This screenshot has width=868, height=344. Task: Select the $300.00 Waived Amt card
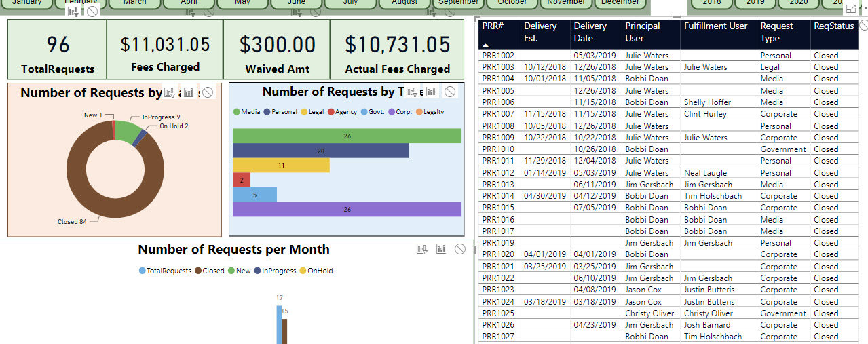pos(277,49)
